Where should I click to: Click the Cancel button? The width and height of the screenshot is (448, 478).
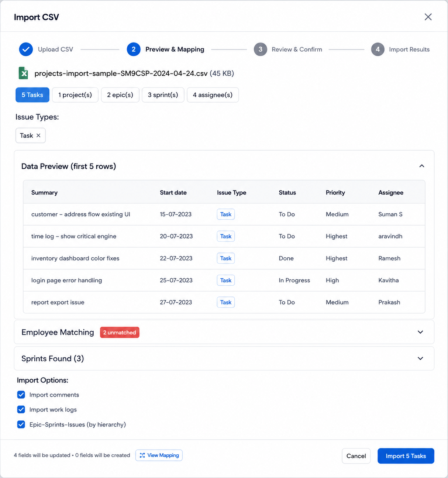(356, 456)
